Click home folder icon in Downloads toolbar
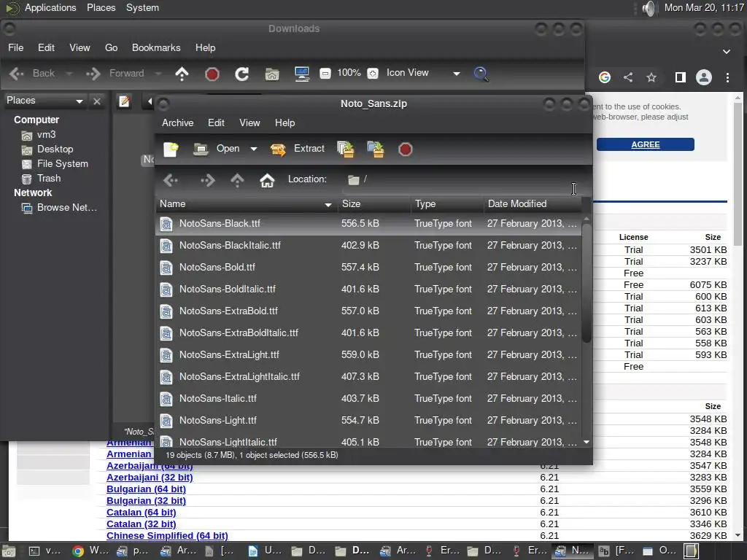This screenshot has width=747, height=560. pos(272,74)
